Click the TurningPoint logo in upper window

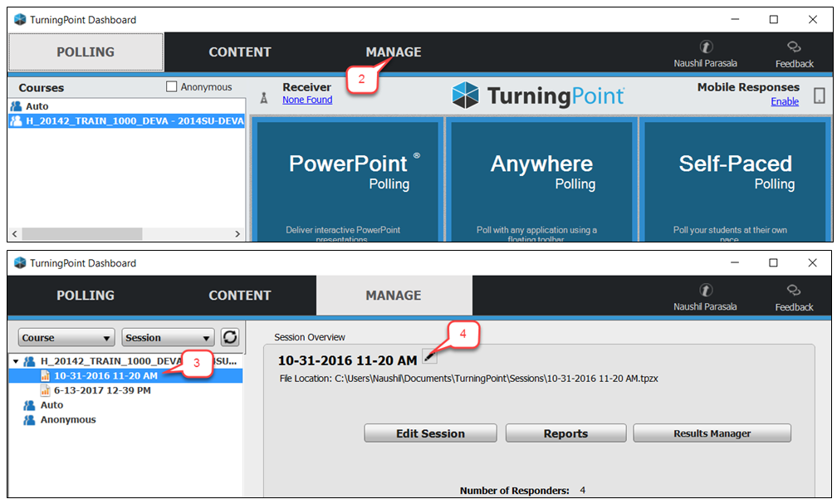pos(537,95)
